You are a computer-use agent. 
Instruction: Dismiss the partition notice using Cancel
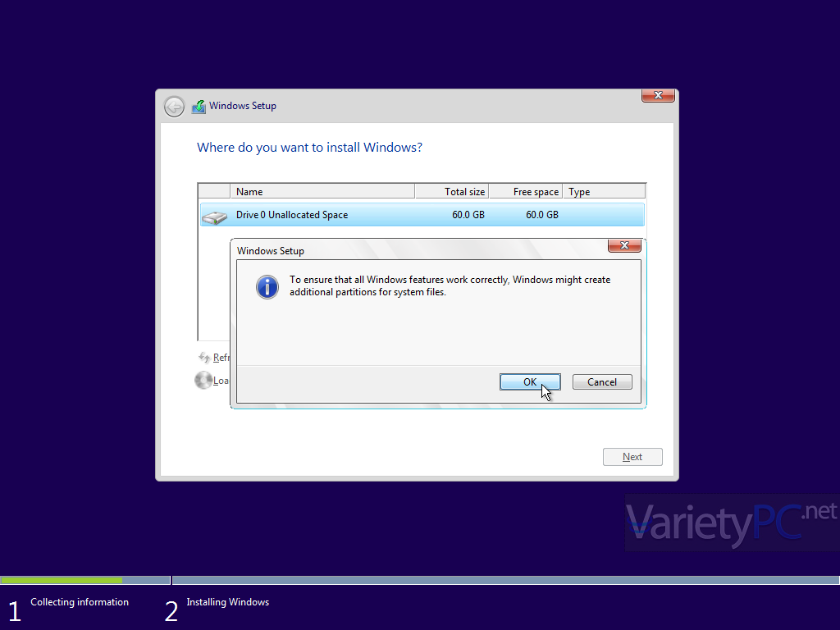coord(602,382)
